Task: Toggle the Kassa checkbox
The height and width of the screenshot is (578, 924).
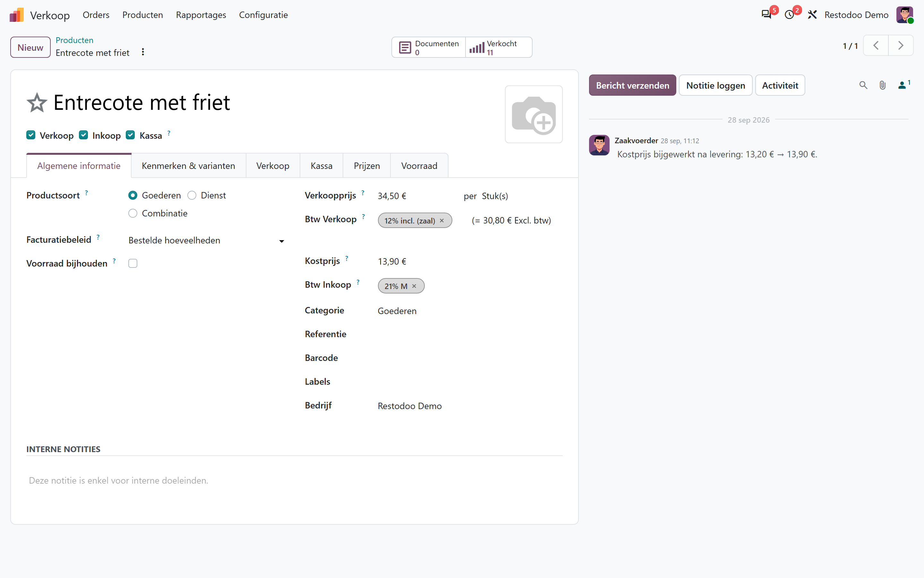Action: click(131, 135)
